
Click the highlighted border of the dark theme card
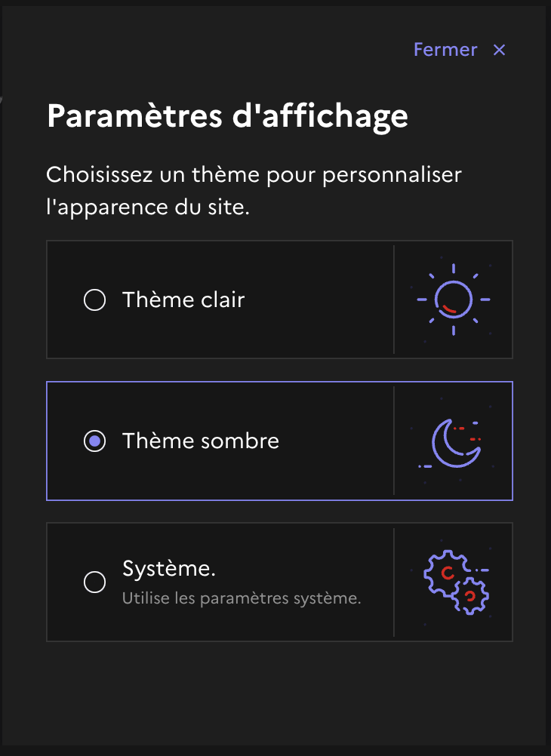click(279, 382)
